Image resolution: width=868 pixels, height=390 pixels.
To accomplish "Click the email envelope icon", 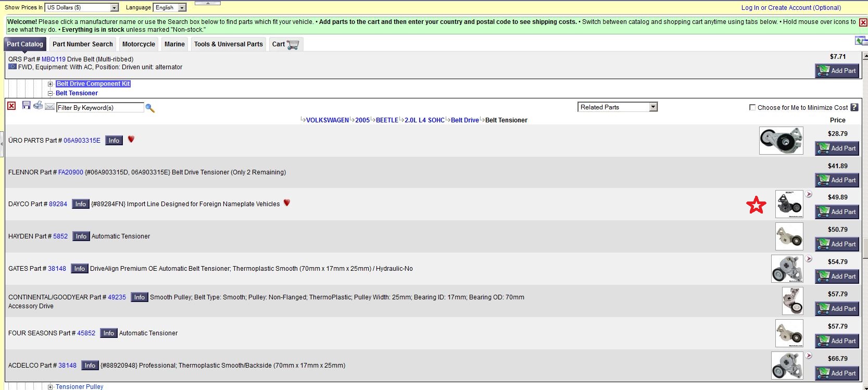I will coord(49,106).
